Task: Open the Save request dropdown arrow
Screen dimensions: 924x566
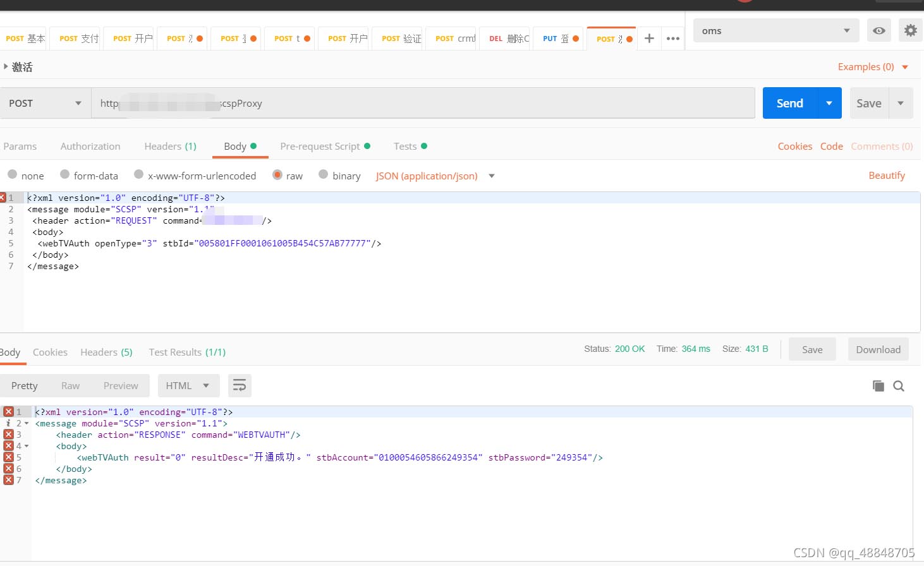Action: pos(901,103)
